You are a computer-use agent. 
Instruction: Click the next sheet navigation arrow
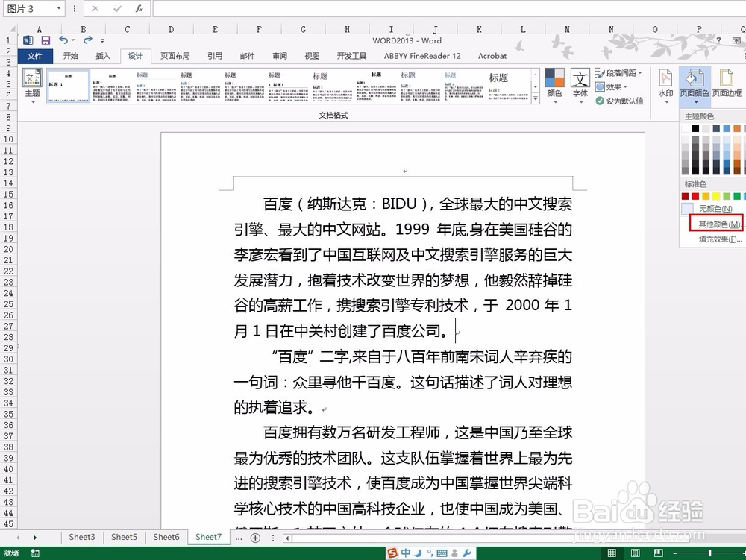coord(35,538)
